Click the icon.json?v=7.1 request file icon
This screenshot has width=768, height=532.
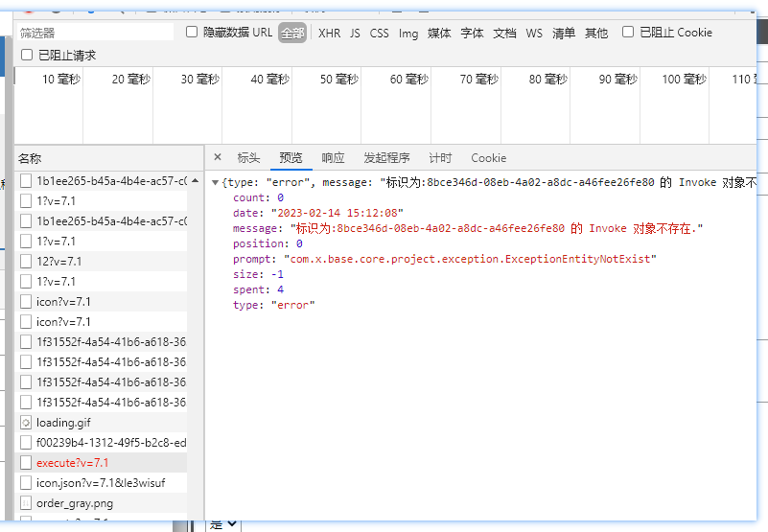pyautogui.click(x=26, y=483)
